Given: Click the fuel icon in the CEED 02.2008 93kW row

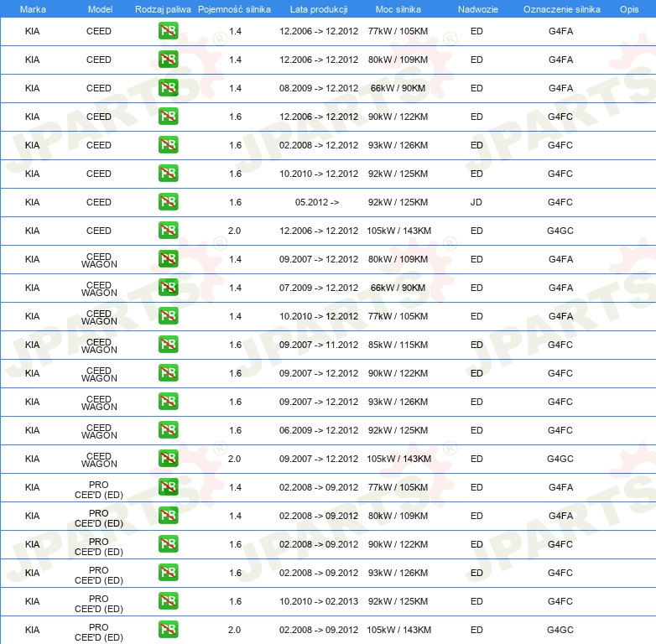Looking at the screenshot, I should pos(168,146).
